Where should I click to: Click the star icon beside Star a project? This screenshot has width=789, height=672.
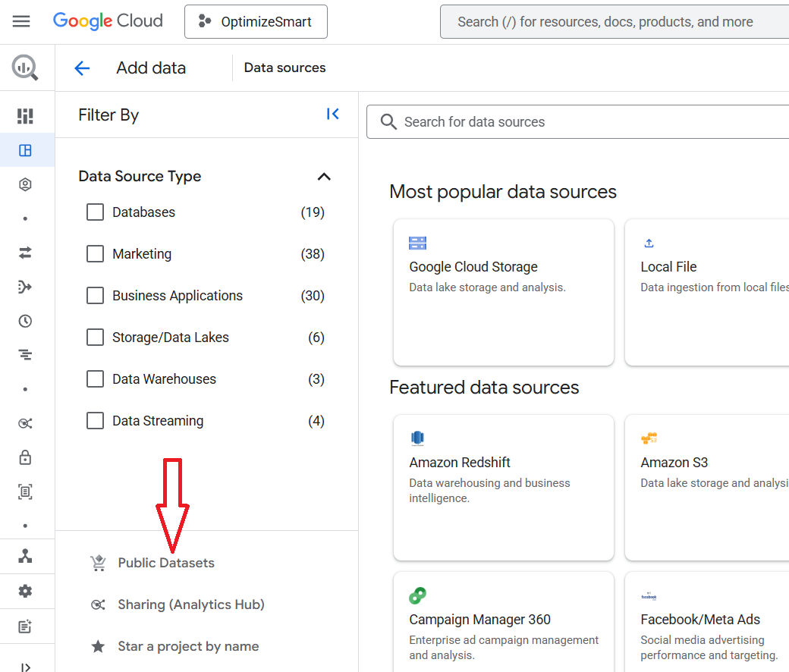(98, 646)
